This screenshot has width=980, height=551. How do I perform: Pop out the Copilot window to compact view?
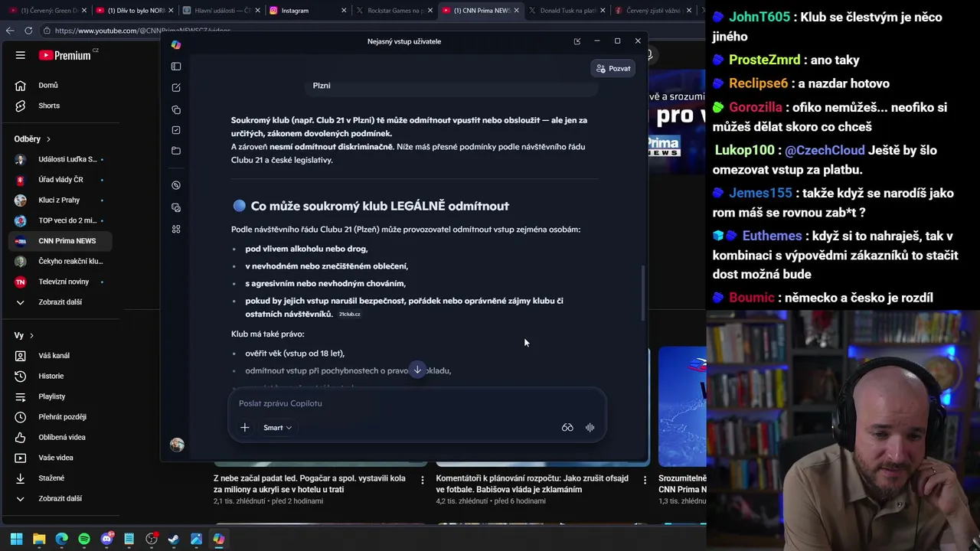[x=577, y=41]
